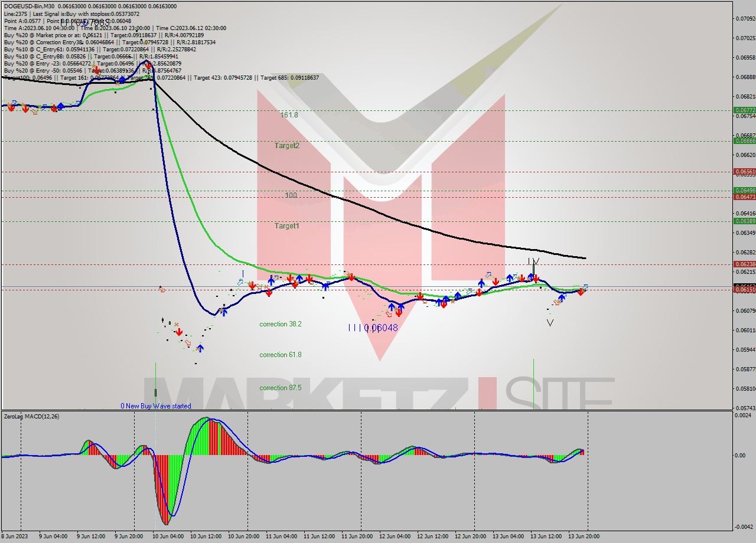The height and width of the screenshot is (543, 756).
Task: Click the green 0.0649 price tag on the axis
Action: click(x=744, y=190)
